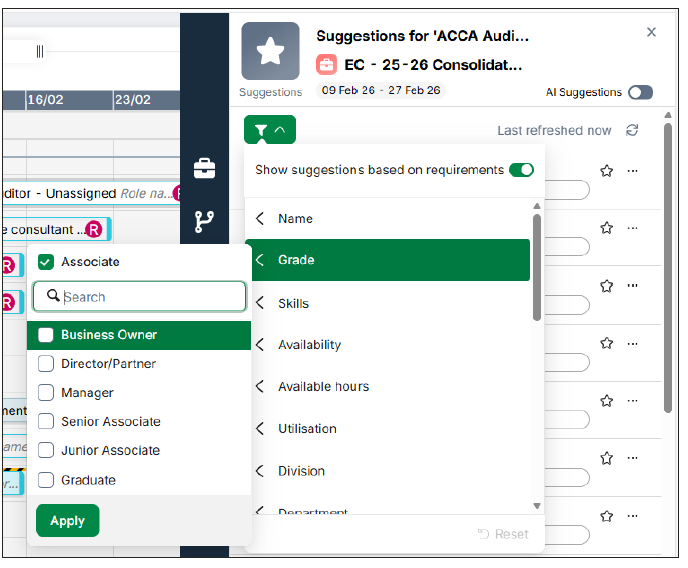Viewport: 688px width, 568px height.
Task: Check the Senior Associate option
Action: (46, 422)
